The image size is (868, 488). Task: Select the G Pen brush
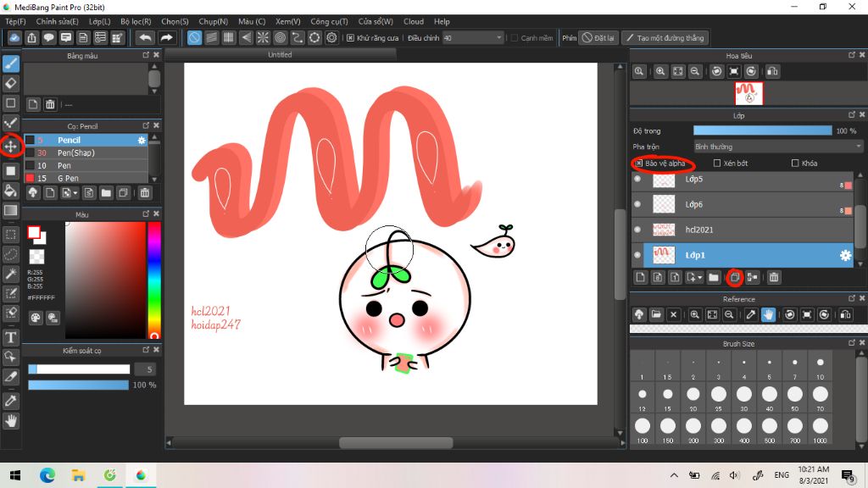[86, 178]
